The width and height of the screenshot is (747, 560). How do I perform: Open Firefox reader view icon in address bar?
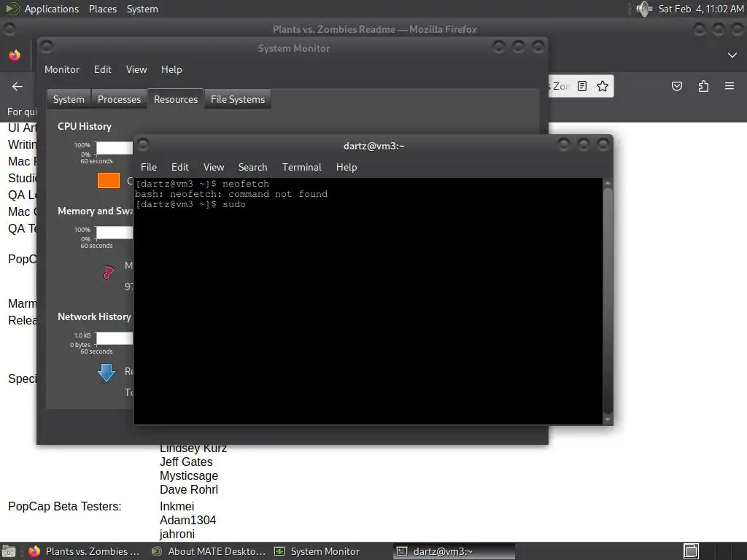(581, 86)
